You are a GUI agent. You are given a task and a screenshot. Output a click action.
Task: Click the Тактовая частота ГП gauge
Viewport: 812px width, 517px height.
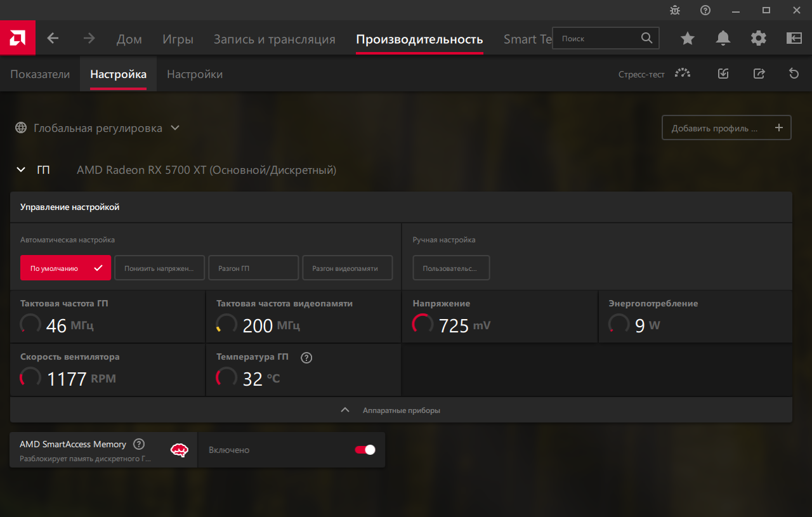pyautogui.click(x=30, y=324)
